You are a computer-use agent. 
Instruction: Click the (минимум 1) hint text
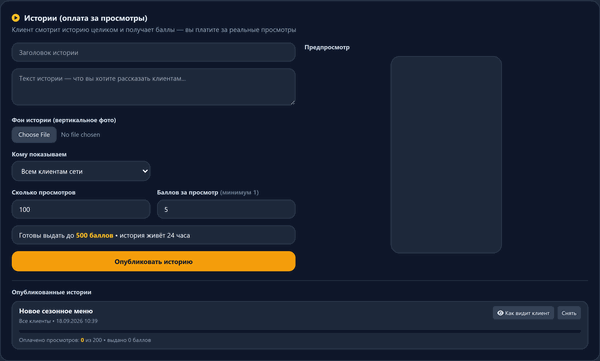[240, 193]
